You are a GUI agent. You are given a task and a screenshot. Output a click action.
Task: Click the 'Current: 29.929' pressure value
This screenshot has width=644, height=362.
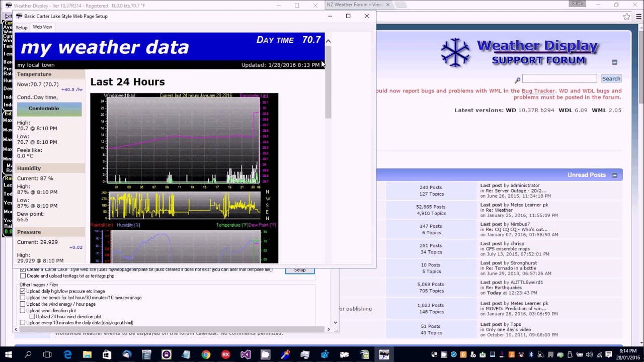tap(38, 242)
